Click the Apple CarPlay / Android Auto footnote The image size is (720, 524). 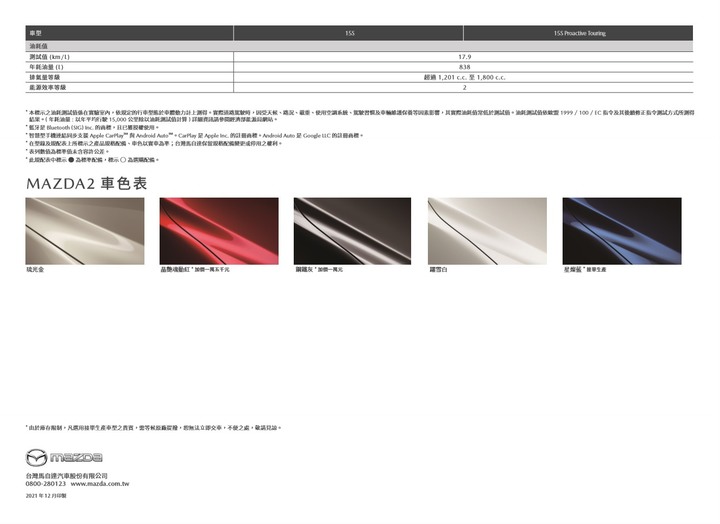pyautogui.click(x=194, y=135)
